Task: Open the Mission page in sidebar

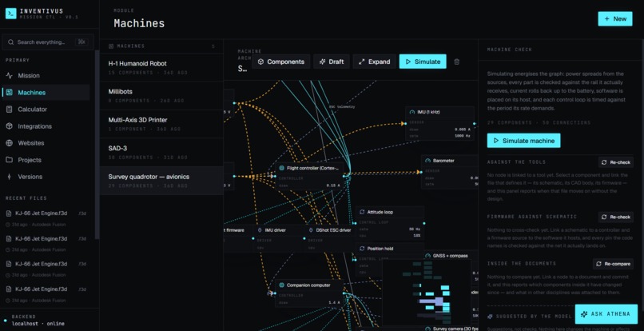Action: tap(46, 76)
